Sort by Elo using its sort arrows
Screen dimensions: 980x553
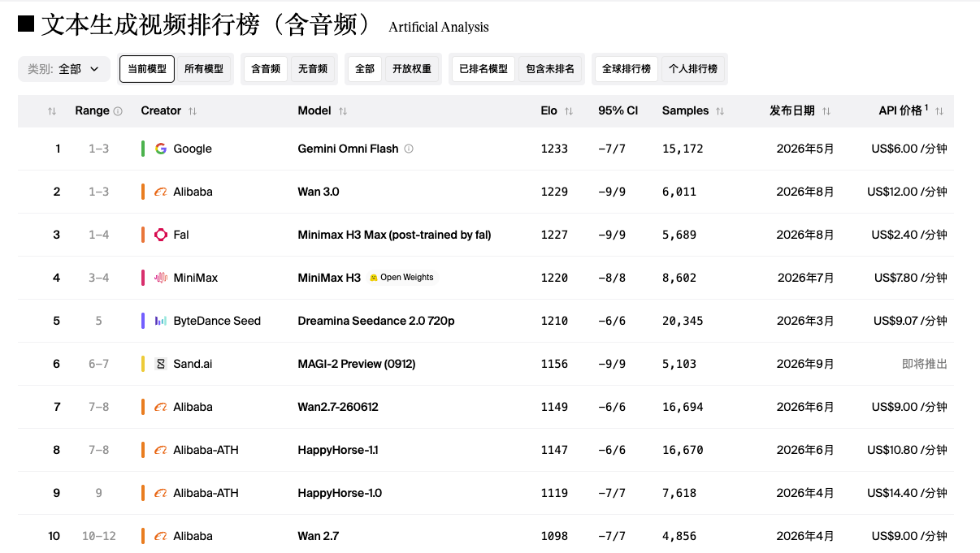tap(569, 111)
